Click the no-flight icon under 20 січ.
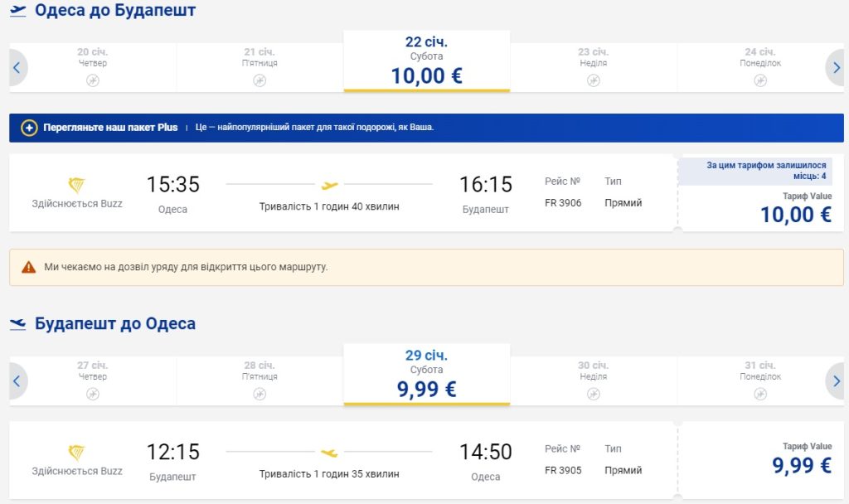This screenshot has width=849, height=504. click(x=93, y=80)
